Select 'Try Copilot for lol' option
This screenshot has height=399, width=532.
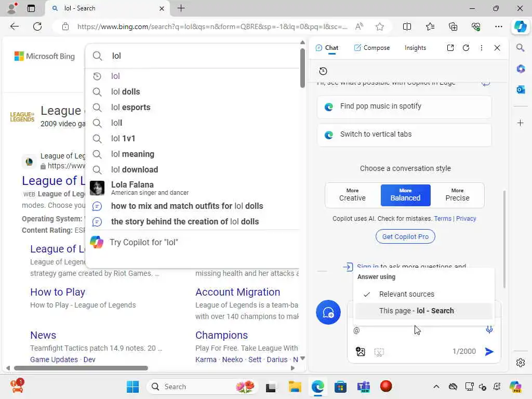tap(192, 242)
